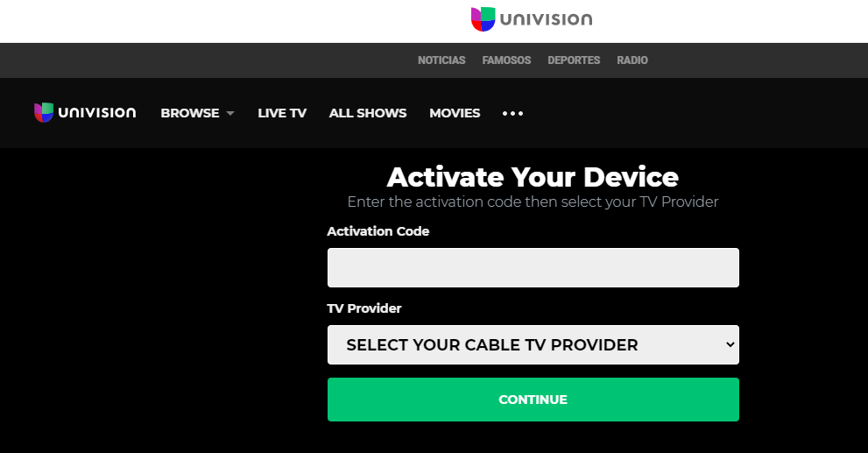The height and width of the screenshot is (453, 868).
Task: Open the NOTICIAS link
Action: click(x=441, y=60)
